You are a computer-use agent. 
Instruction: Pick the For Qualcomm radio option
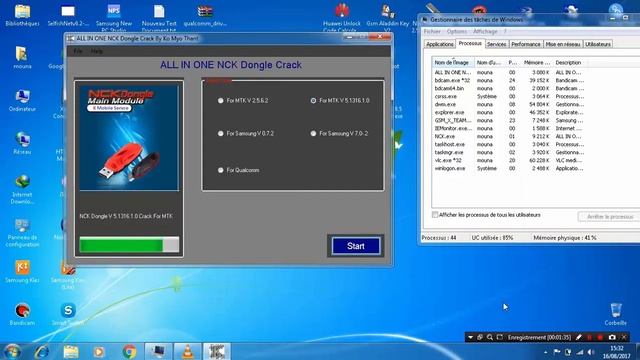point(238,170)
